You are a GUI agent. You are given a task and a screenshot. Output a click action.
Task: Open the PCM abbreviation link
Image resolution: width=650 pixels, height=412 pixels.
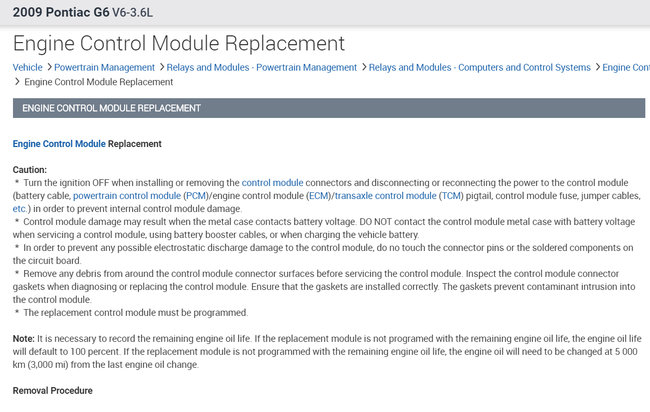click(x=195, y=196)
